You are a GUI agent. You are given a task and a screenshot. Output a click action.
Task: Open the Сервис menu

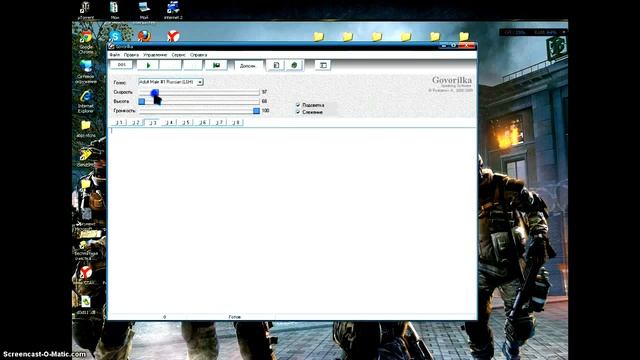pyautogui.click(x=178, y=55)
